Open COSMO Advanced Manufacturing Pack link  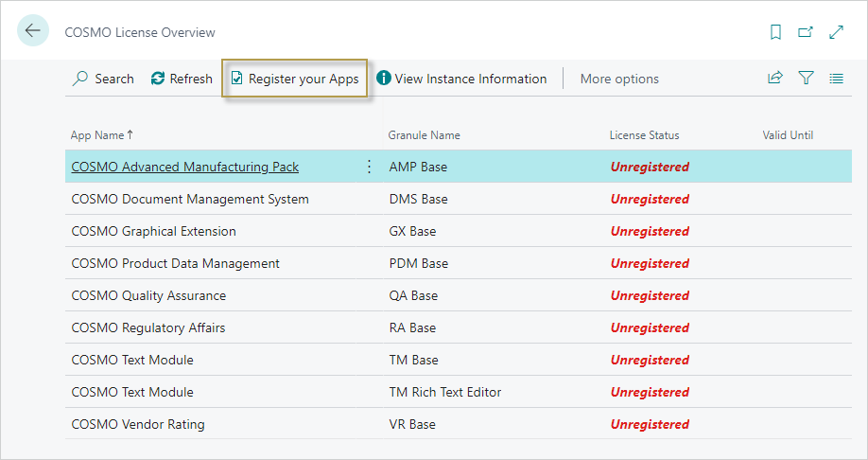click(185, 167)
